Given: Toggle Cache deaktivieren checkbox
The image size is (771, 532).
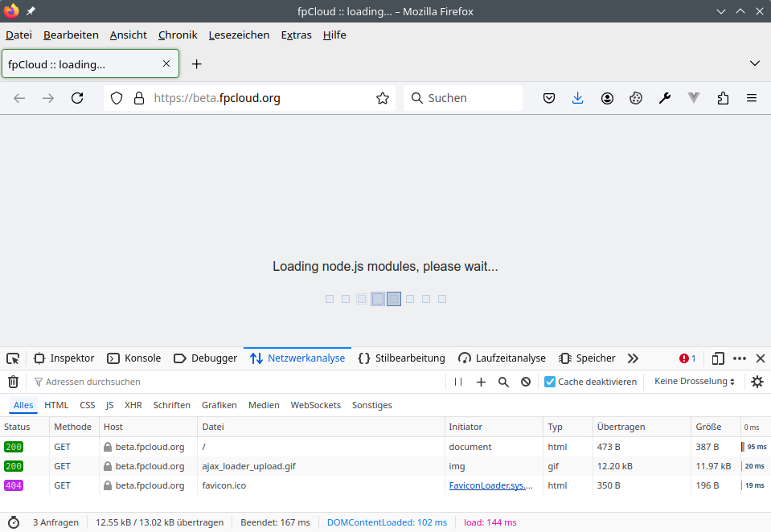Looking at the screenshot, I should pyautogui.click(x=550, y=382).
